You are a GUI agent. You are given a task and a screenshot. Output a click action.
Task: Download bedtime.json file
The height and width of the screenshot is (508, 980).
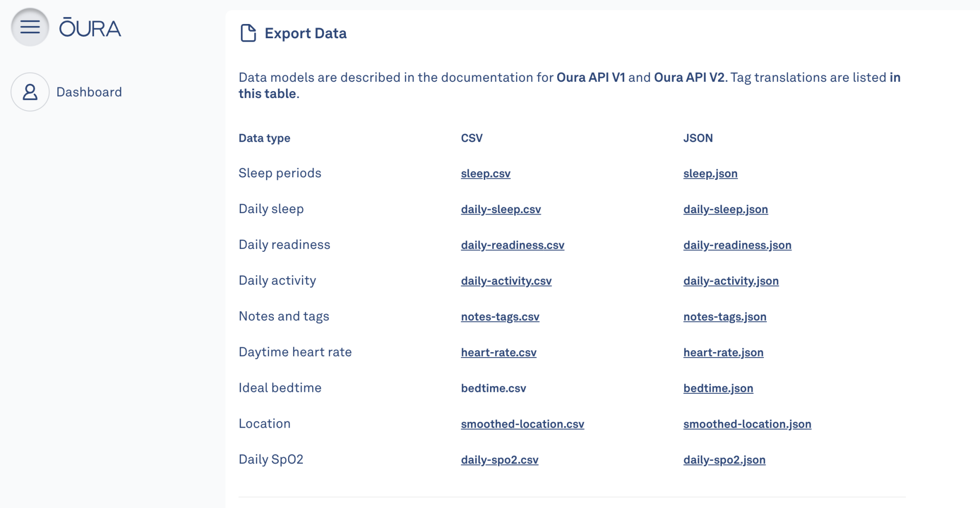coord(718,388)
